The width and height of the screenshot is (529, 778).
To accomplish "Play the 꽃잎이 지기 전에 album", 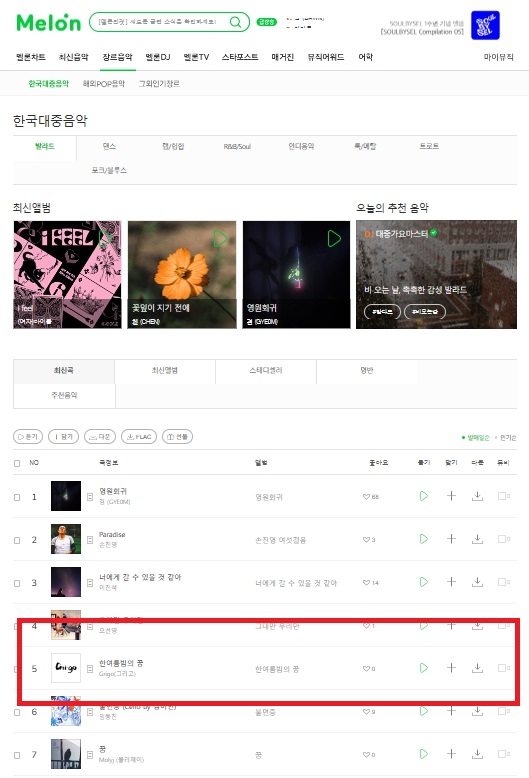I will pyautogui.click(x=220, y=239).
